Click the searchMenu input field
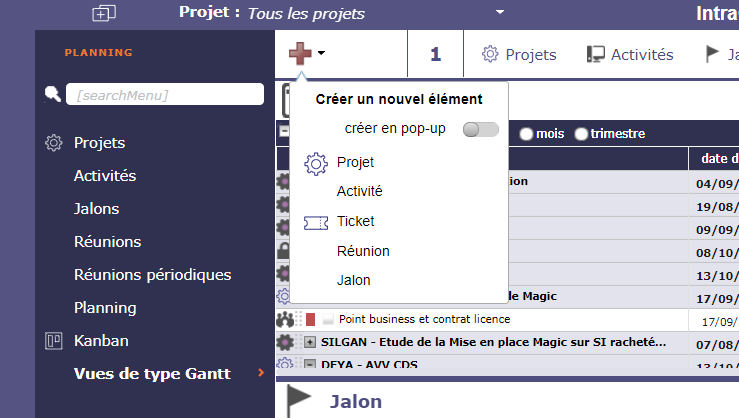 tap(165, 95)
